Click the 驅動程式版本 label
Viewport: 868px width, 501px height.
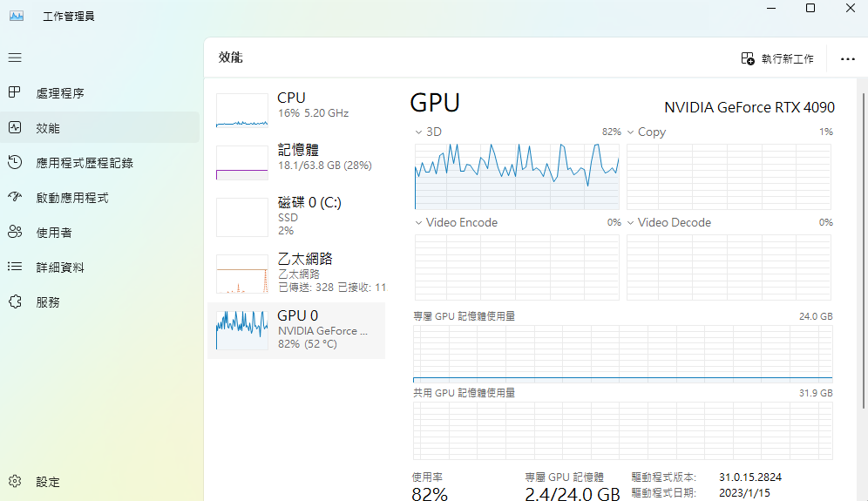[664, 477]
